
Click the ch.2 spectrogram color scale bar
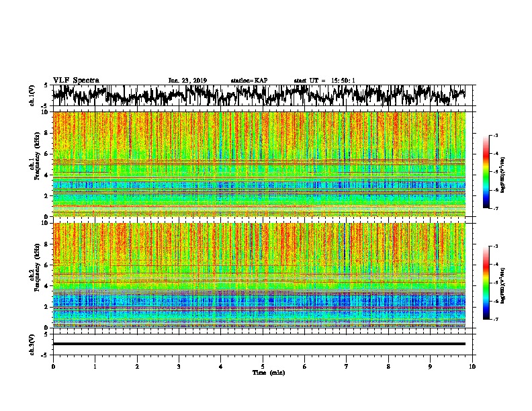486,283
